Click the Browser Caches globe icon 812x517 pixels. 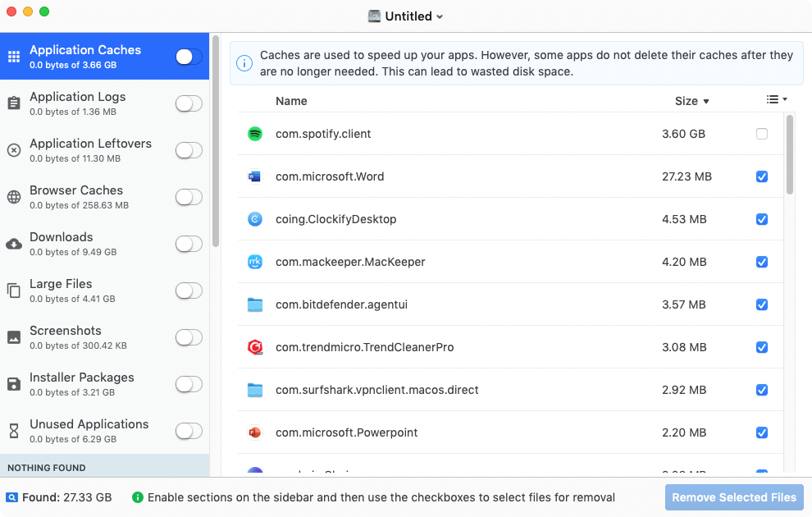14,197
